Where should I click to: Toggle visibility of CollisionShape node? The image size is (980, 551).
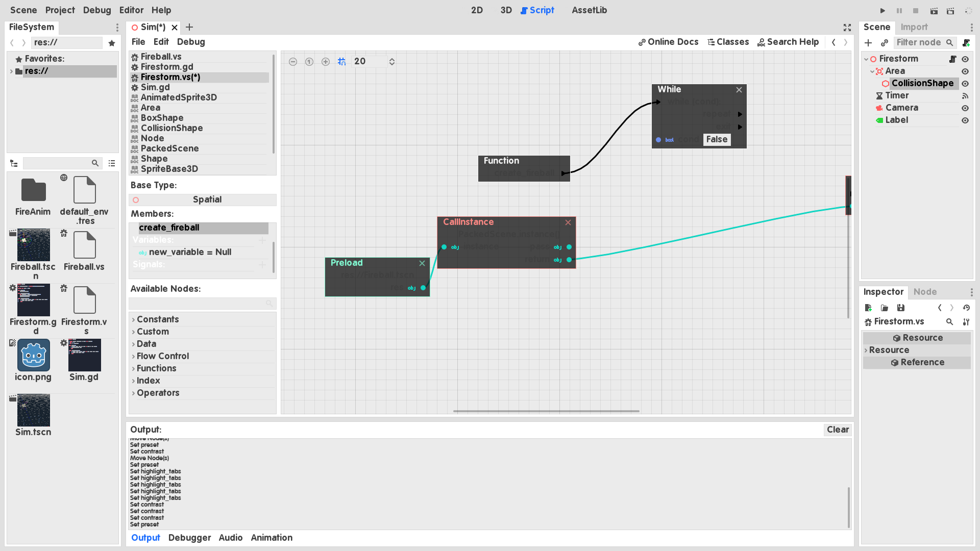(965, 84)
